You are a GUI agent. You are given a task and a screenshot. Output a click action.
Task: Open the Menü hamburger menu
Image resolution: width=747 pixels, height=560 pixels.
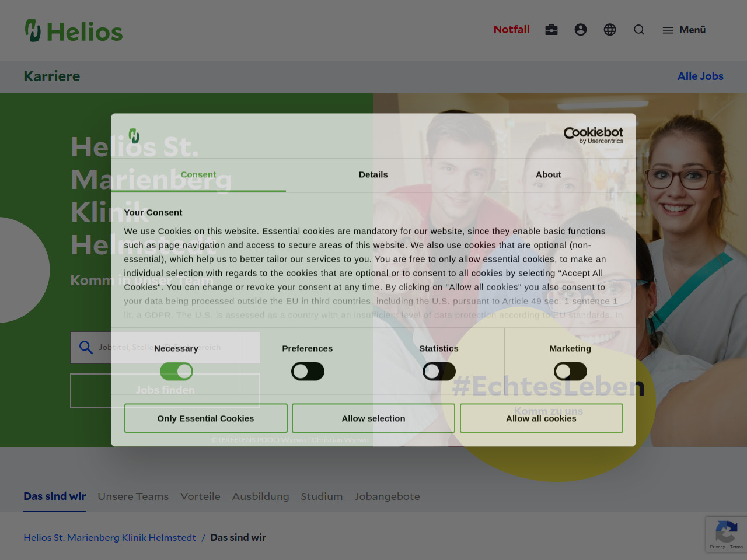point(684,30)
